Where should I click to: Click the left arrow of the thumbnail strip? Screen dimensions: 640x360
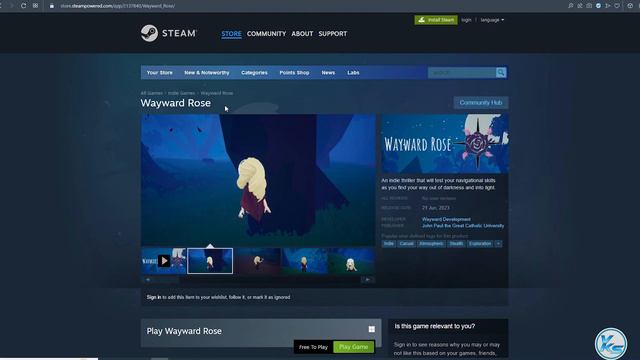[148, 280]
